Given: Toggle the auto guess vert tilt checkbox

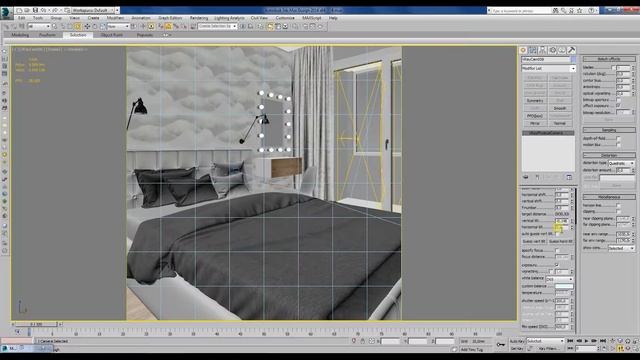Looking at the screenshot, I should [x=557, y=234].
